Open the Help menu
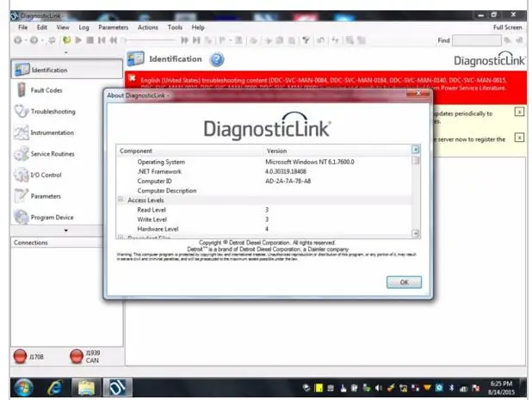Screen dimensions: 532x400 [x=198, y=28]
